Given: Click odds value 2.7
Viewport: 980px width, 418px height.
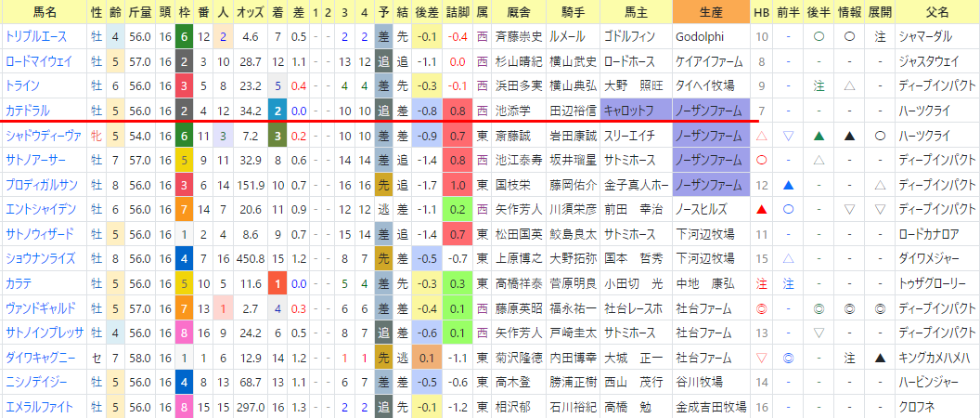Looking at the screenshot, I should coord(250,307).
